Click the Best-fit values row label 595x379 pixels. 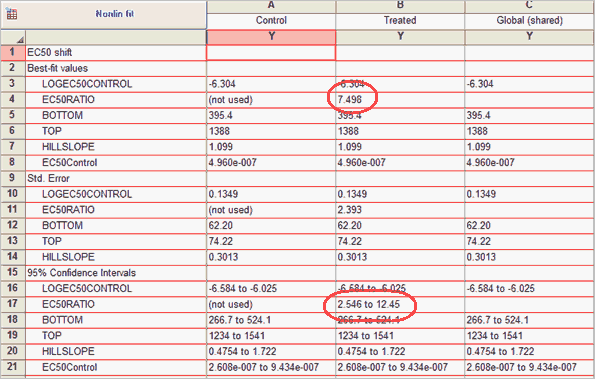(x=57, y=68)
